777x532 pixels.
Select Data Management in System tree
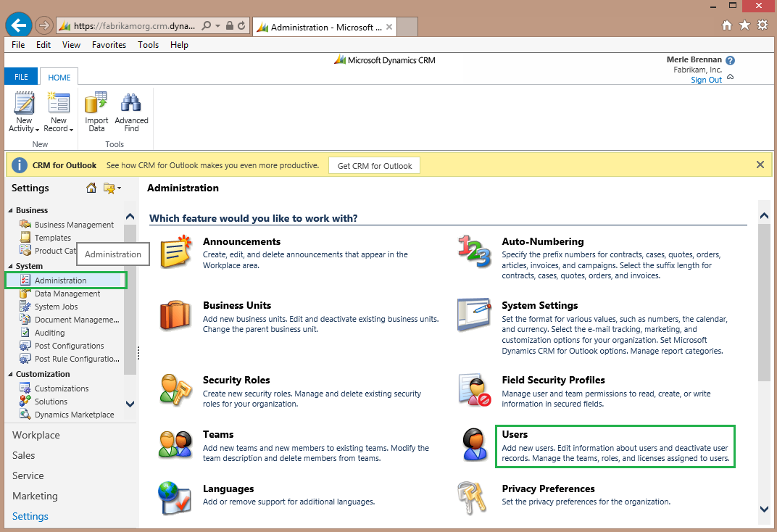coord(67,294)
